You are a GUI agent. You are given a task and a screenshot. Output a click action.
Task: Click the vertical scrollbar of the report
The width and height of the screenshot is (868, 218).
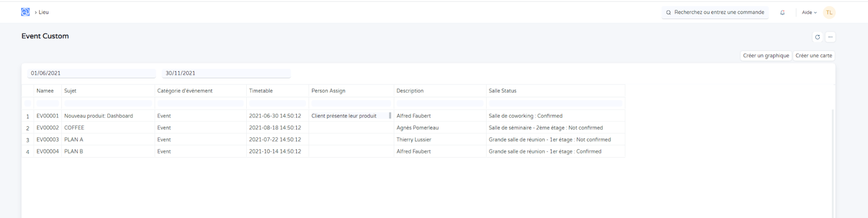(833, 163)
